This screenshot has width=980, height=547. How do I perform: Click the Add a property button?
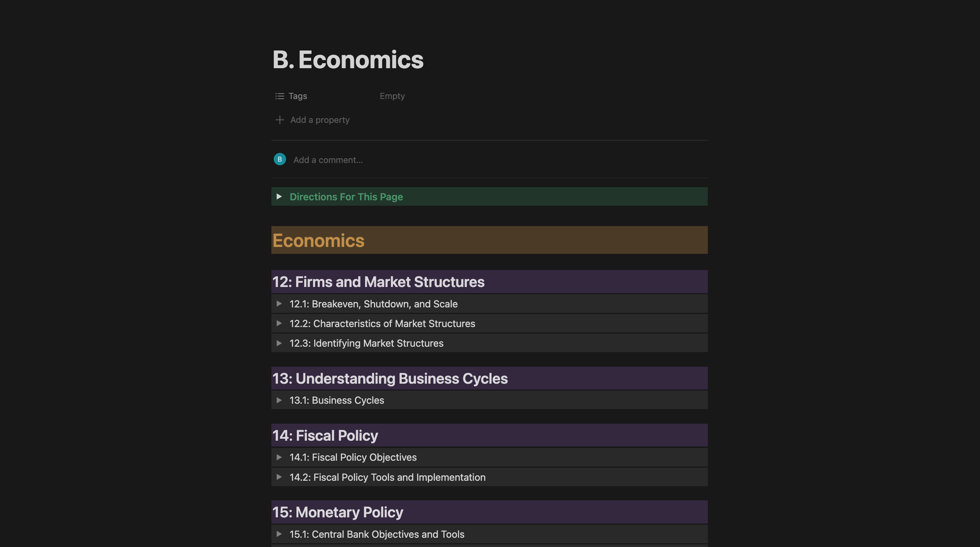[x=320, y=120]
